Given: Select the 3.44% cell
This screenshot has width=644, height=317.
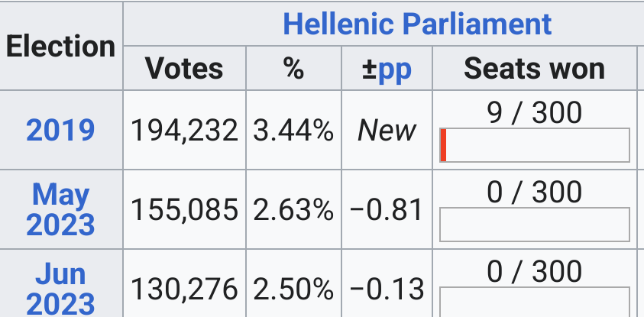Looking at the screenshot, I should [x=293, y=130].
